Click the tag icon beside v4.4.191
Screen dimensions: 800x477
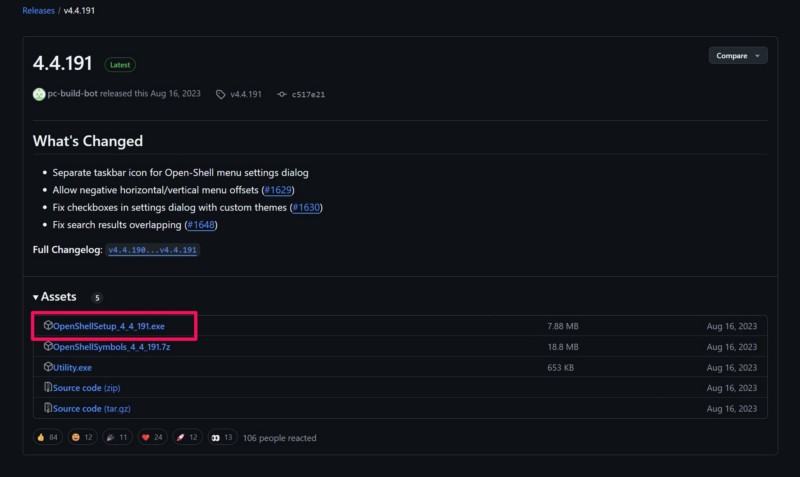(x=220, y=94)
